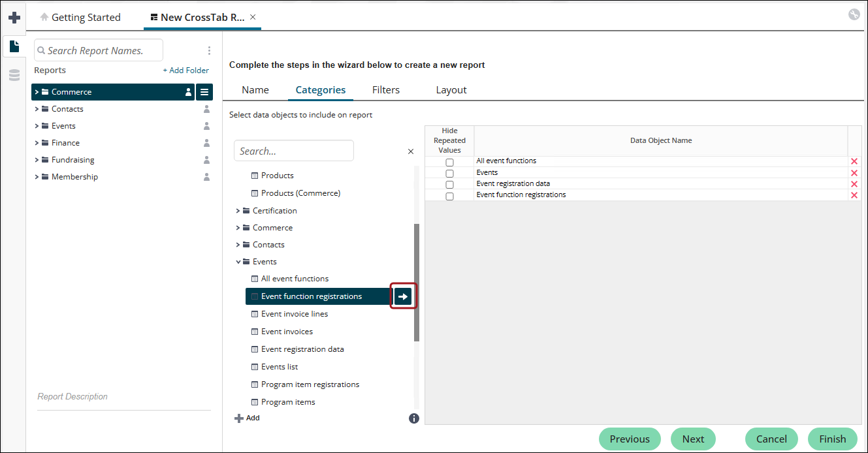This screenshot has width=868, height=453.
Task: Click the plus icon in left sidebar
Action: pos(14,17)
